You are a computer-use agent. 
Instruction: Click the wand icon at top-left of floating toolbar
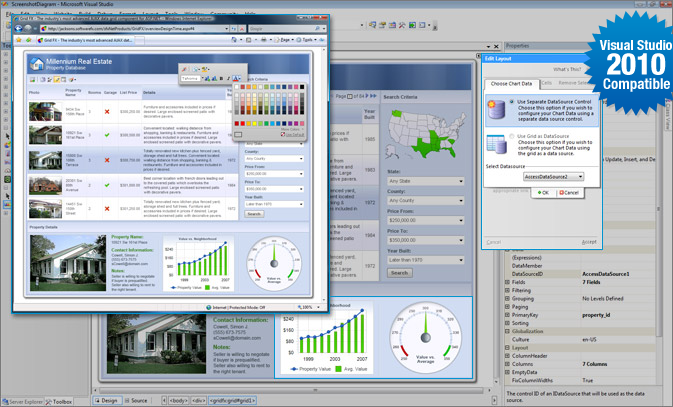pyautogui.click(x=184, y=69)
